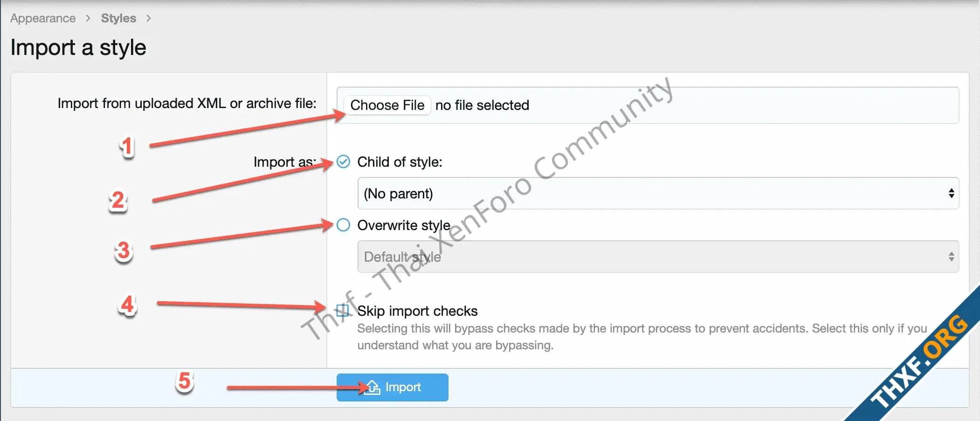Click the red number 5 annotation marker

(x=185, y=381)
